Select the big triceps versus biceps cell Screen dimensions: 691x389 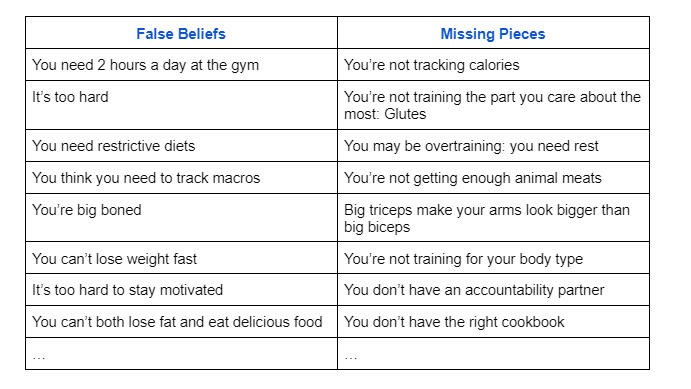point(493,218)
